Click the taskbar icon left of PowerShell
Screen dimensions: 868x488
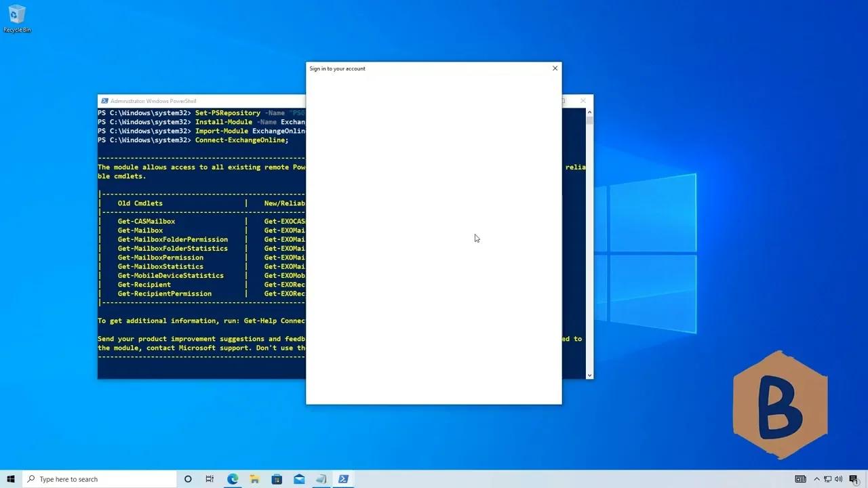pyautogui.click(x=321, y=479)
